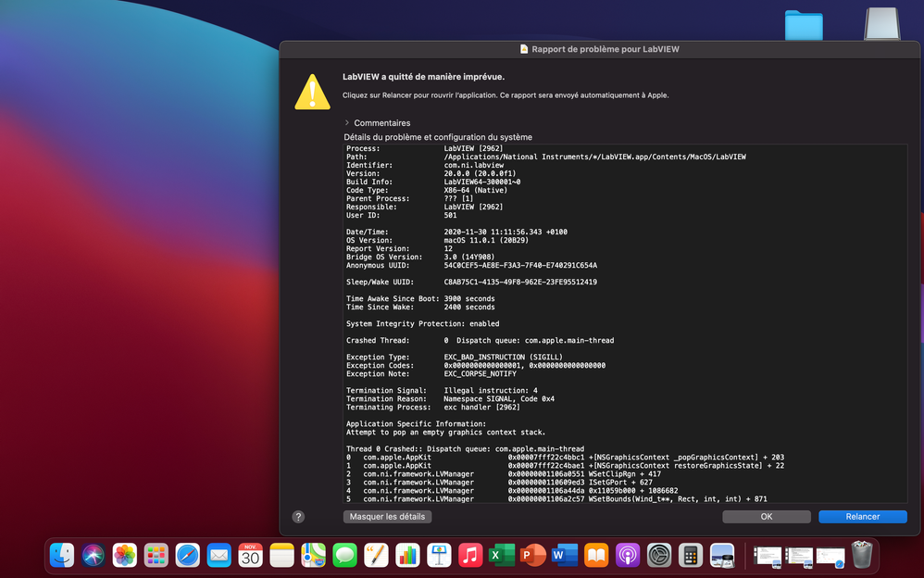The height and width of the screenshot is (578, 924).
Task: Launch Microsoft PowerPoint from the dock
Action: point(533,555)
